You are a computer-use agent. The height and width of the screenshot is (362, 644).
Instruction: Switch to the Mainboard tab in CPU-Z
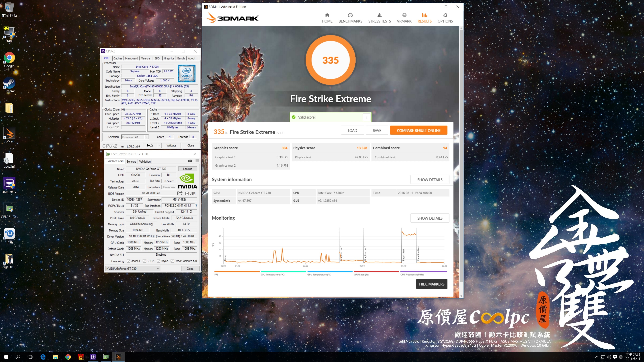click(131, 58)
